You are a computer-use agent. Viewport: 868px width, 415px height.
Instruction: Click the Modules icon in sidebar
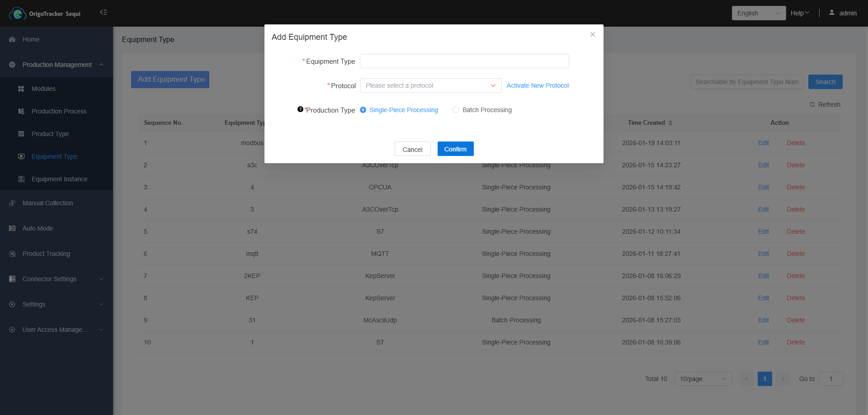[x=21, y=89]
